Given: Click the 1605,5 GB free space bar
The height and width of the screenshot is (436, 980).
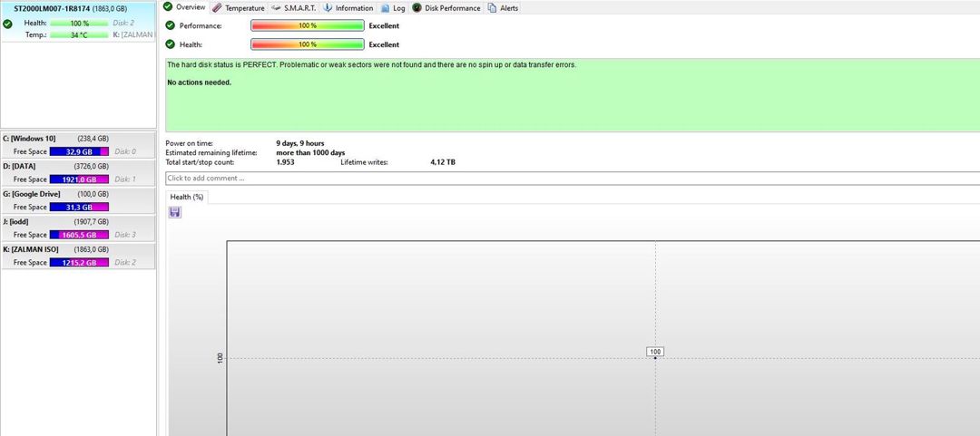Looking at the screenshot, I should 79,235.
